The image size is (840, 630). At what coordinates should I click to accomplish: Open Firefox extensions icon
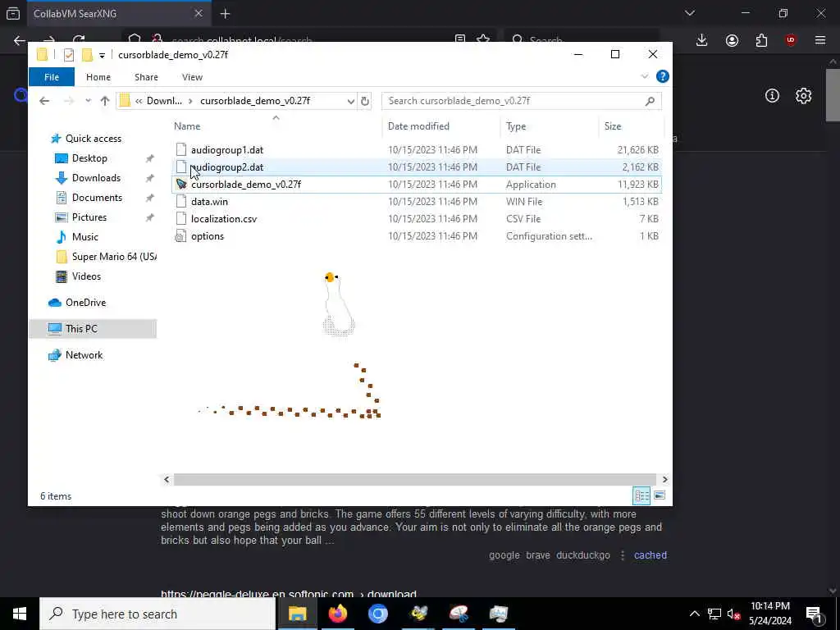761,40
